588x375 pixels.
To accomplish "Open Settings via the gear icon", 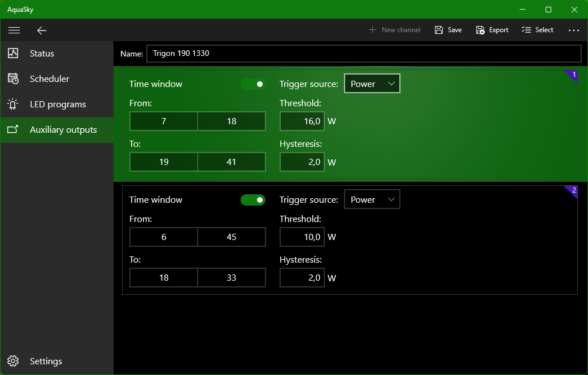I will [14, 361].
